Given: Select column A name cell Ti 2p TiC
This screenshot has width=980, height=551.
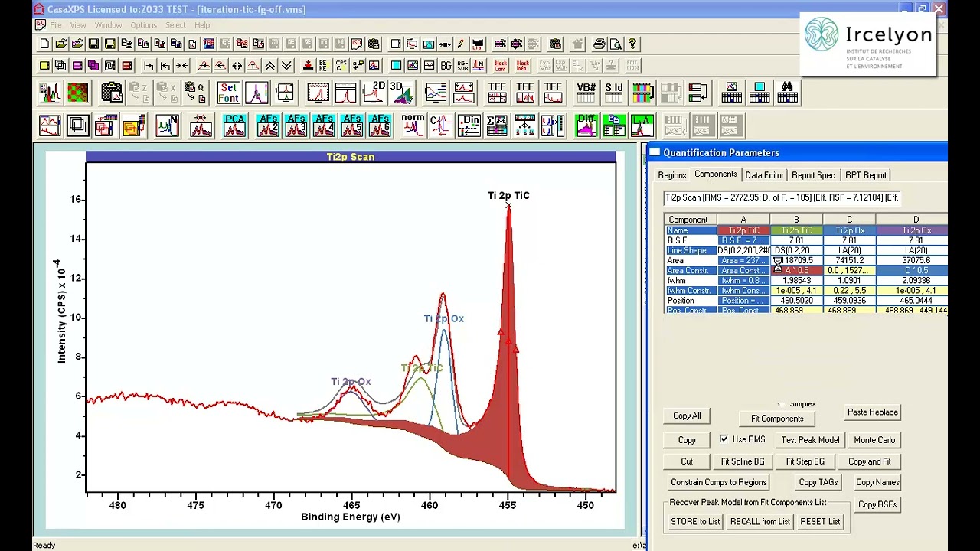Looking at the screenshot, I should click(743, 230).
